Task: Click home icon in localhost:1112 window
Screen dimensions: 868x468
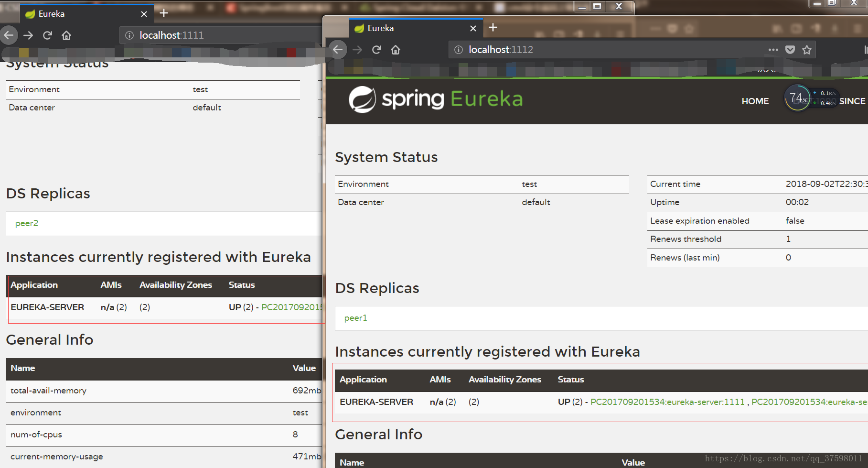Action: (x=396, y=50)
